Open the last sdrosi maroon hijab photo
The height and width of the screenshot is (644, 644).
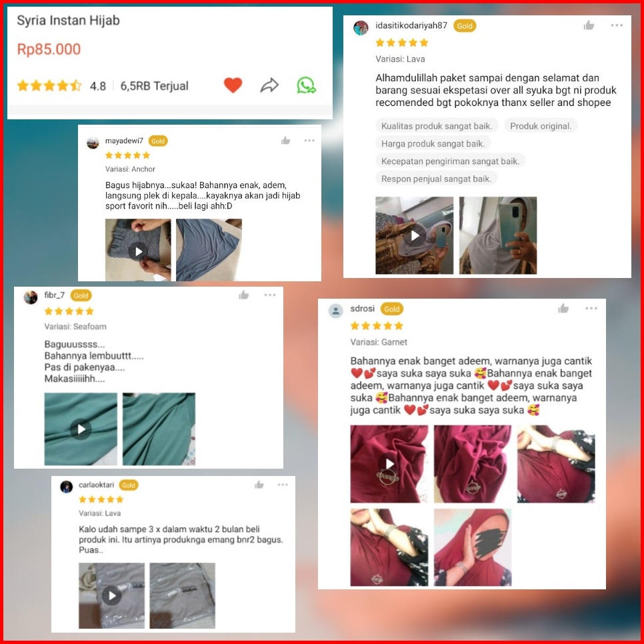point(472,547)
